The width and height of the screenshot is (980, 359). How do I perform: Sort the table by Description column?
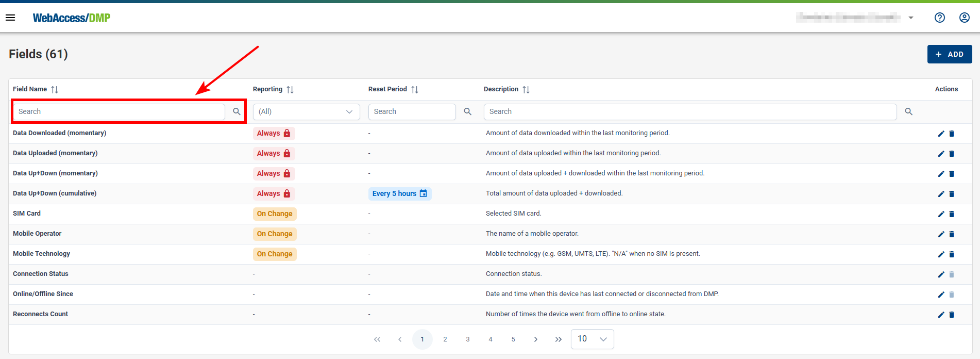coord(526,90)
